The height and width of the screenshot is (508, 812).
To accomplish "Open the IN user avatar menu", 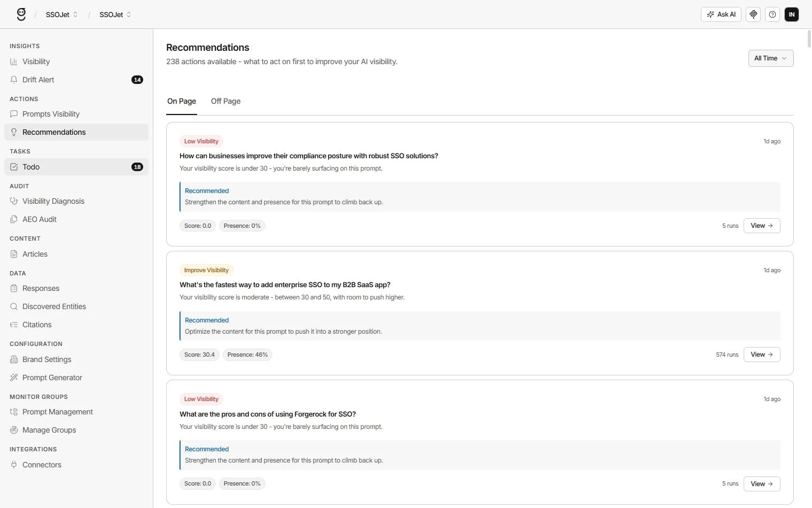I will point(792,14).
